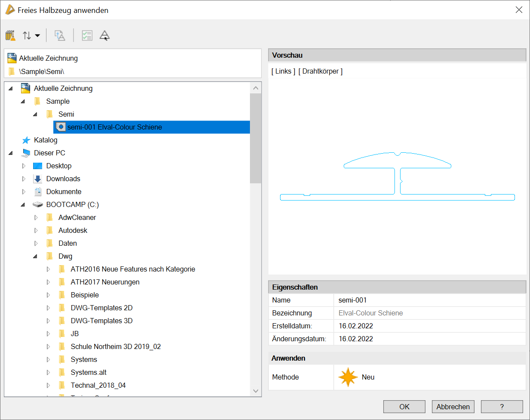Click the tree scrollbar down arrow
530x420 pixels.
point(256,391)
